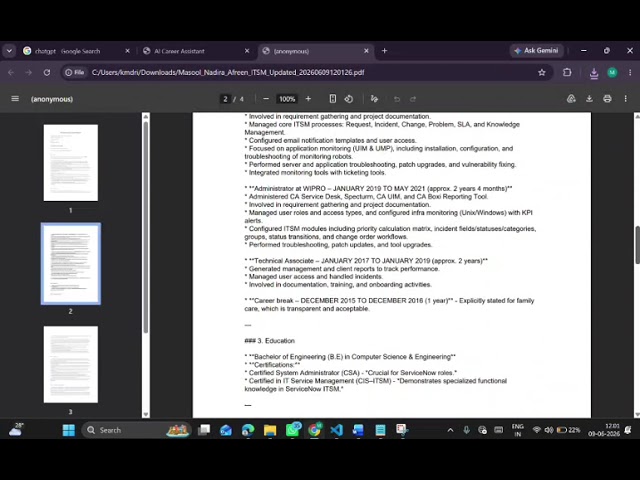Click the thumbnail panel scroll up arrow
The width and height of the screenshot is (640, 480).
pyautogui.click(x=146, y=117)
